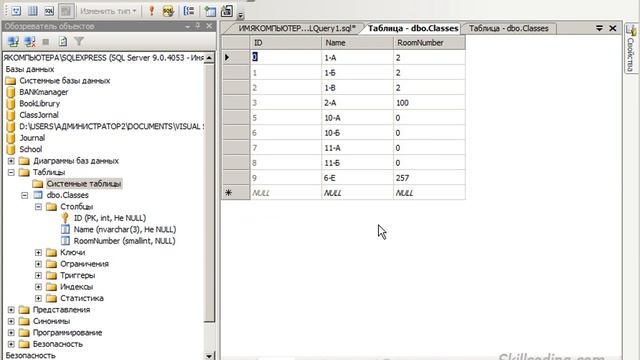Click the Name cell with value 6-Е

coord(358,178)
